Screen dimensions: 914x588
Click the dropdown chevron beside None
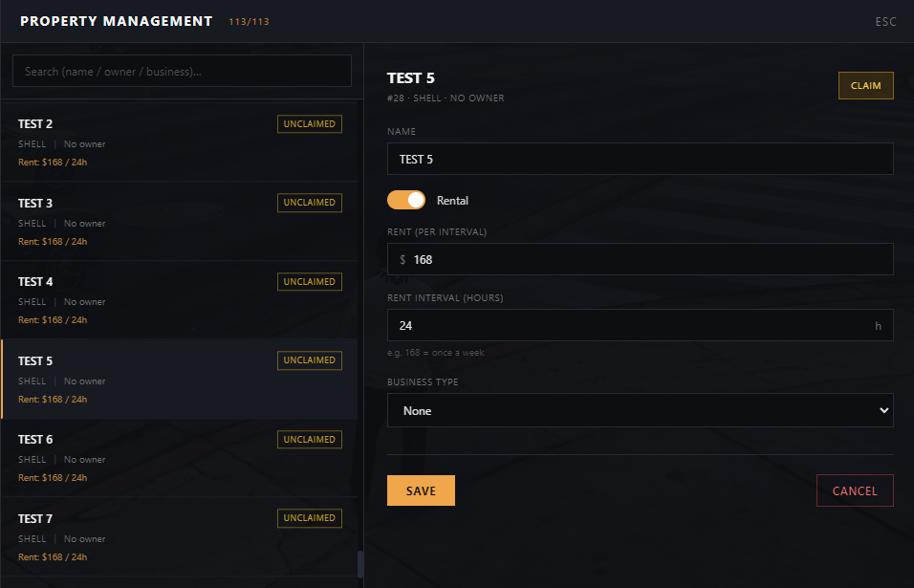click(x=883, y=410)
